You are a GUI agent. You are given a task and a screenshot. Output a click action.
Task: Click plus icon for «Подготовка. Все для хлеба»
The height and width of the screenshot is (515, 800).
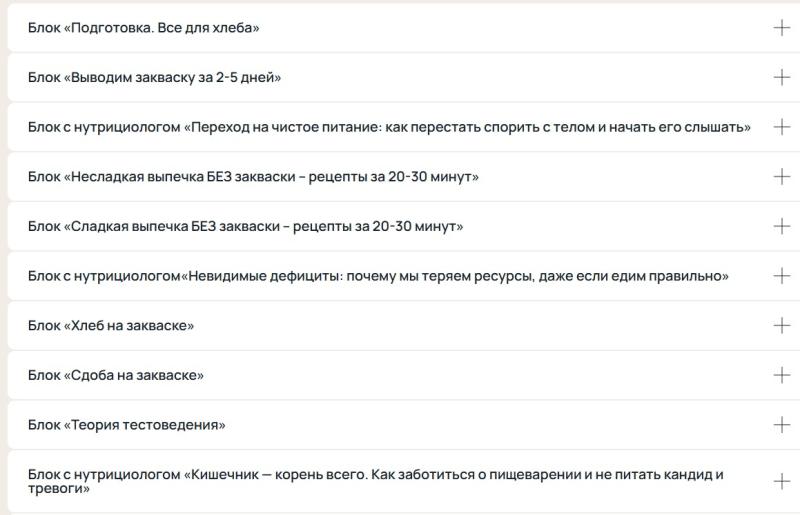click(x=781, y=28)
